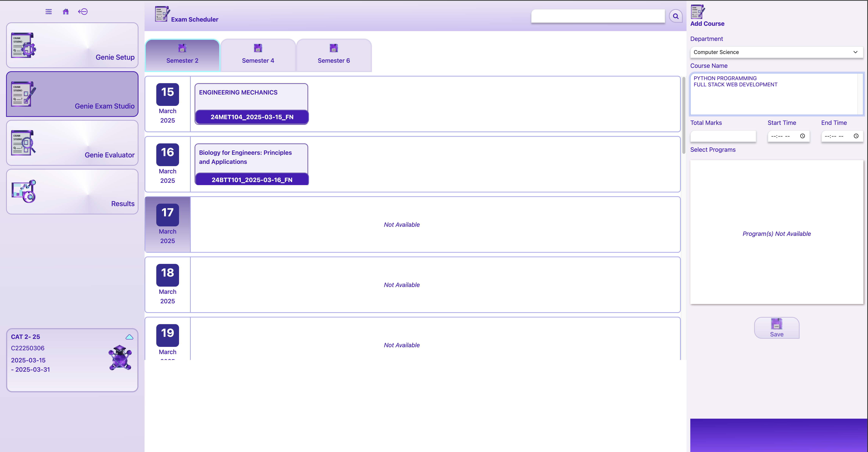Open the Genie Setup module

pos(72,45)
